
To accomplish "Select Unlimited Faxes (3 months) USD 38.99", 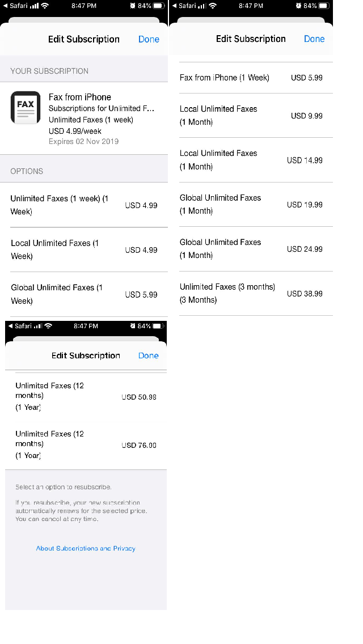I will [x=251, y=293].
